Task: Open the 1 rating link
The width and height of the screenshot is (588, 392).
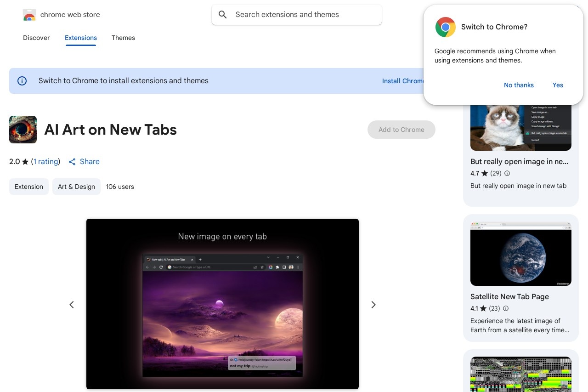Action: (x=45, y=162)
